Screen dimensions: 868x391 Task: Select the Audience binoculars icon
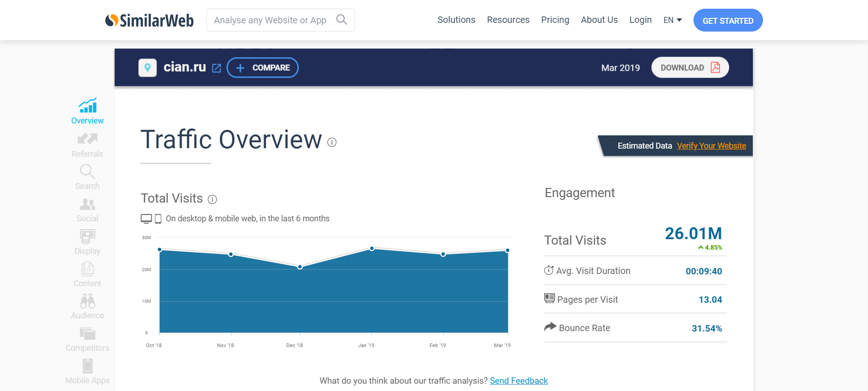tap(87, 301)
